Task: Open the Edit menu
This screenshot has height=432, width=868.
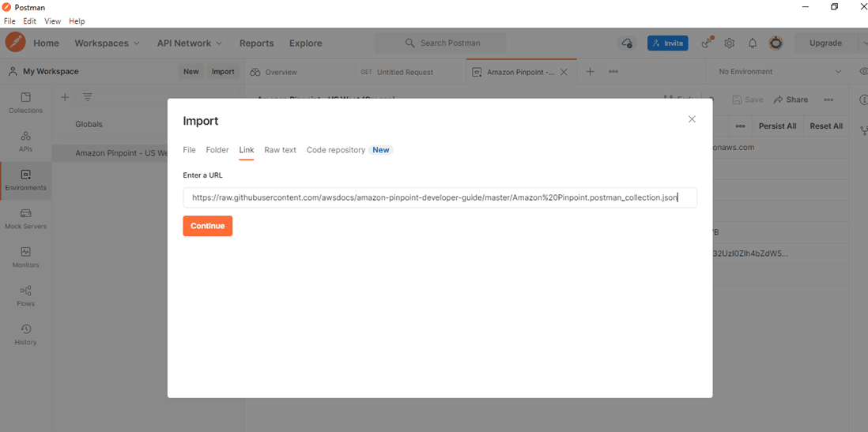Action: pos(30,21)
